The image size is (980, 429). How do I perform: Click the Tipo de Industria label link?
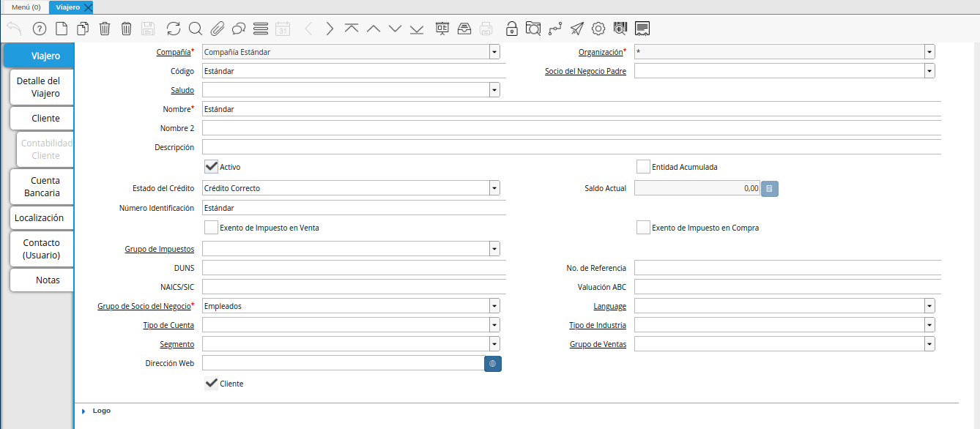point(598,325)
